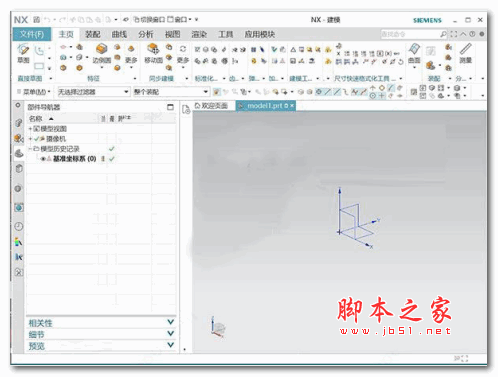Image resolution: width=498 pixels, height=377 pixels.
Task: Click the add component icon in 装配 group
Action: pos(431,65)
